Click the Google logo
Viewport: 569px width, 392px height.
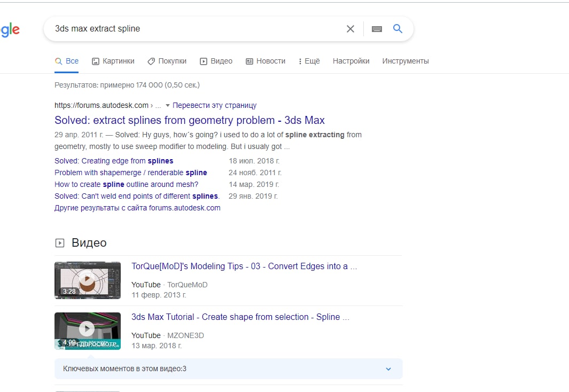coord(10,30)
